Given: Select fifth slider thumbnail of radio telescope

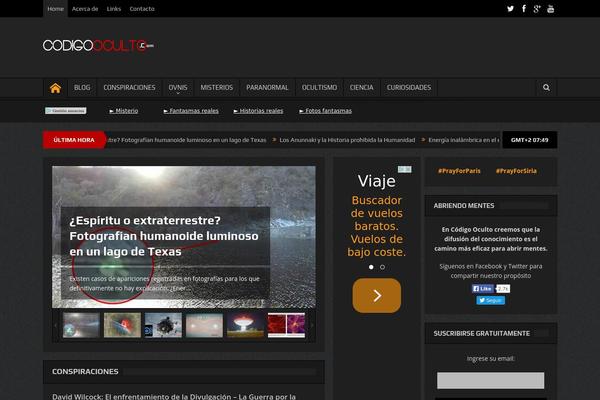Looking at the screenshot, I should 245,325.
